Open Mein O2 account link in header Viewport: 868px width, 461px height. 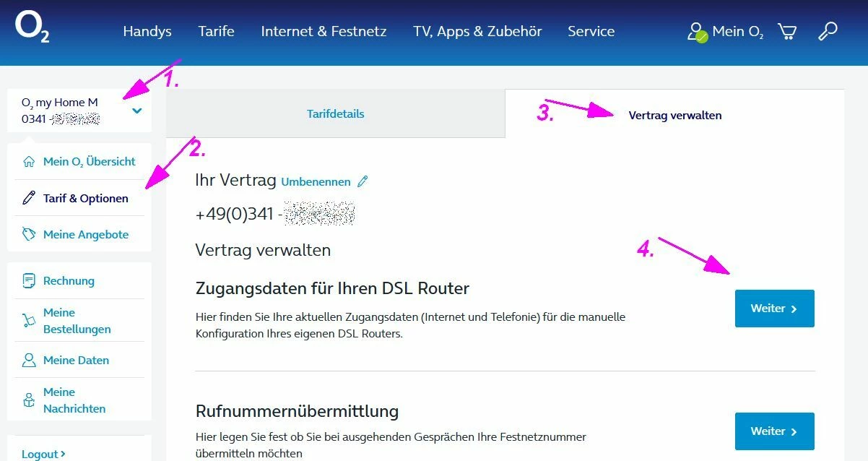tap(737, 32)
